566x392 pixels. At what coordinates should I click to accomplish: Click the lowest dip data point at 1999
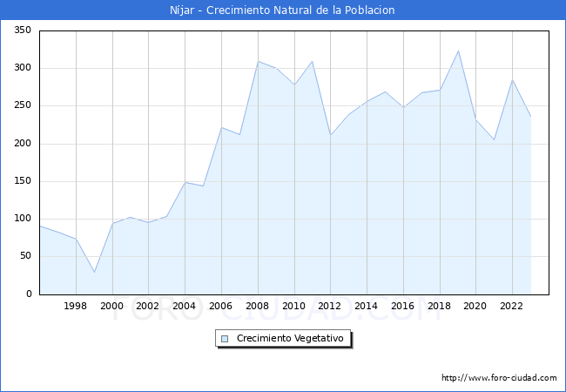(x=94, y=272)
